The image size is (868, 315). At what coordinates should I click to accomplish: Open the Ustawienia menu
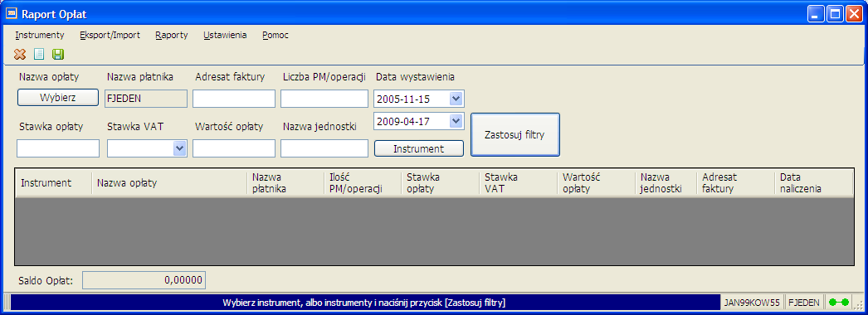tap(225, 35)
